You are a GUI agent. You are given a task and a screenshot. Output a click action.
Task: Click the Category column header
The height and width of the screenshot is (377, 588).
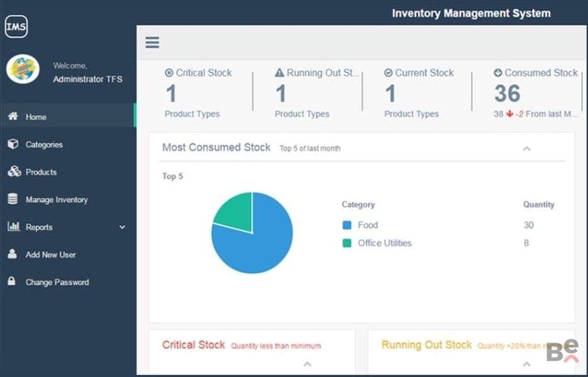click(358, 205)
